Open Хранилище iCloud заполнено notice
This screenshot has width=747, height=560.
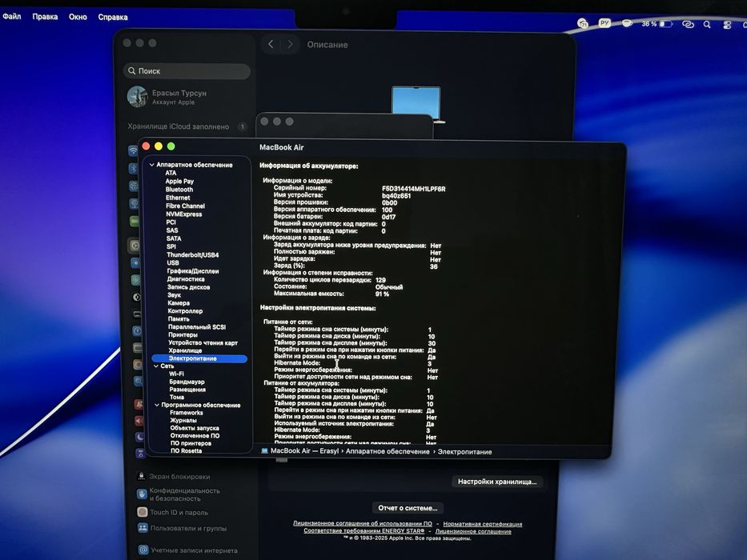coord(187,126)
